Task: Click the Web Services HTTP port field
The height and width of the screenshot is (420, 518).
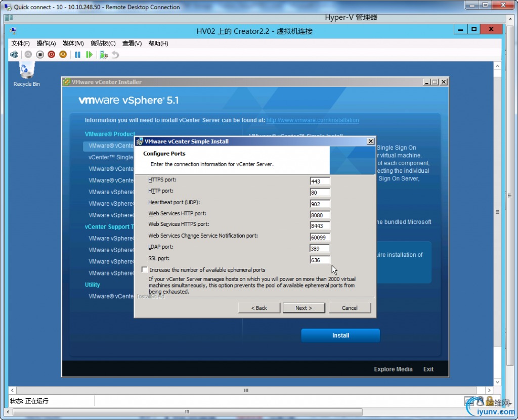Action: pyautogui.click(x=320, y=215)
